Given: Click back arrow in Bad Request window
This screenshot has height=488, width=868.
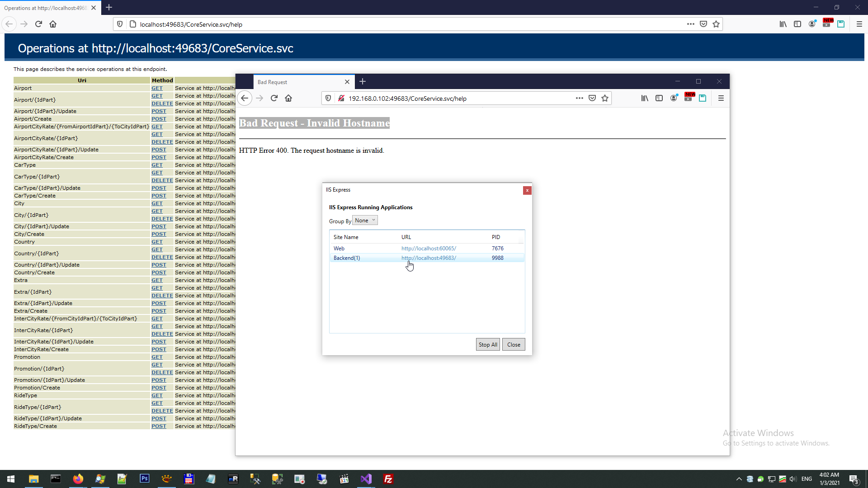Looking at the screenshot, I should pyautogui.click(x=245, y=98).
